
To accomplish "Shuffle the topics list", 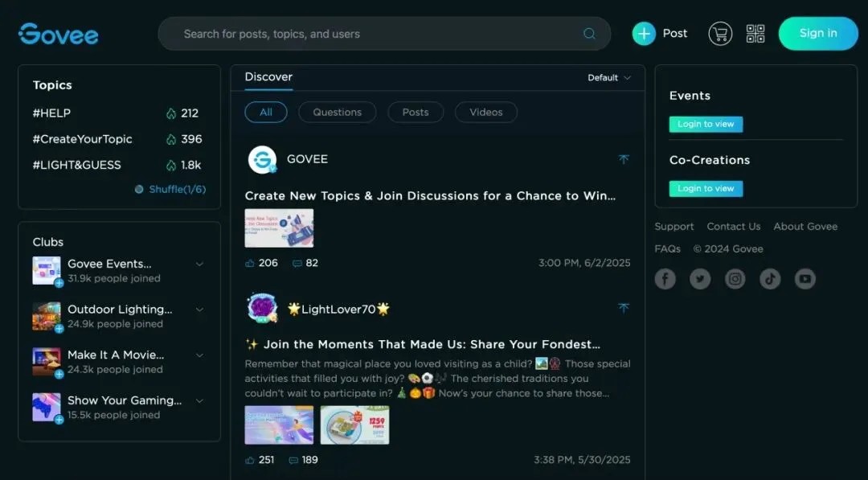I will pyautogui.click(x=170, y=190).
